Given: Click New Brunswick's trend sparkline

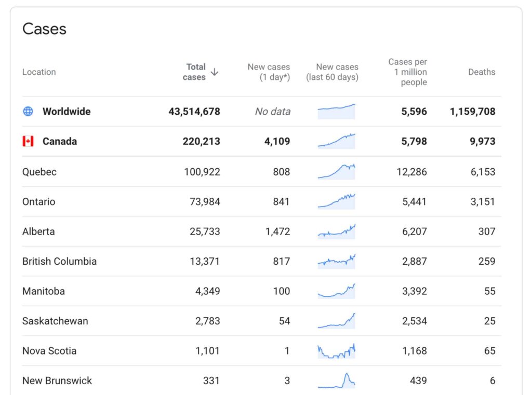Looking at the screenshot, I should [336, 380].
